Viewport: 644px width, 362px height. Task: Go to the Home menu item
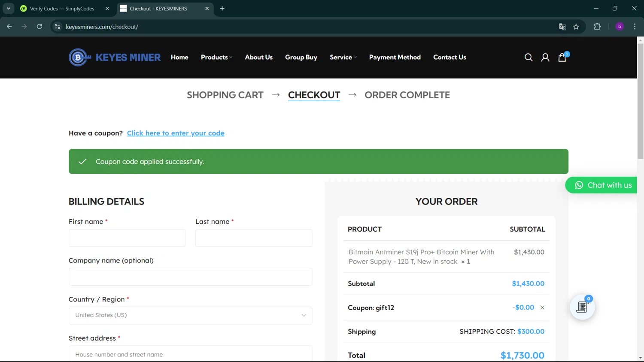coord(179,57)
